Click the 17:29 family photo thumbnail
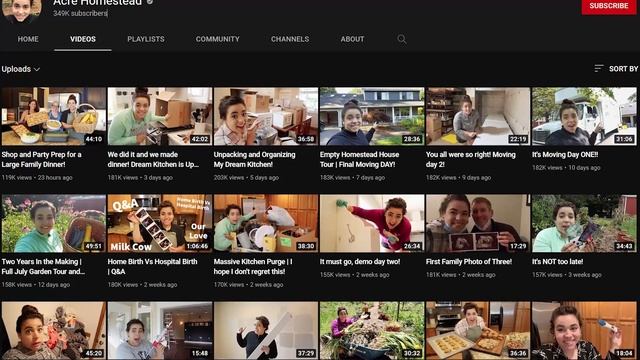The image size is (640, 360). 478,223
